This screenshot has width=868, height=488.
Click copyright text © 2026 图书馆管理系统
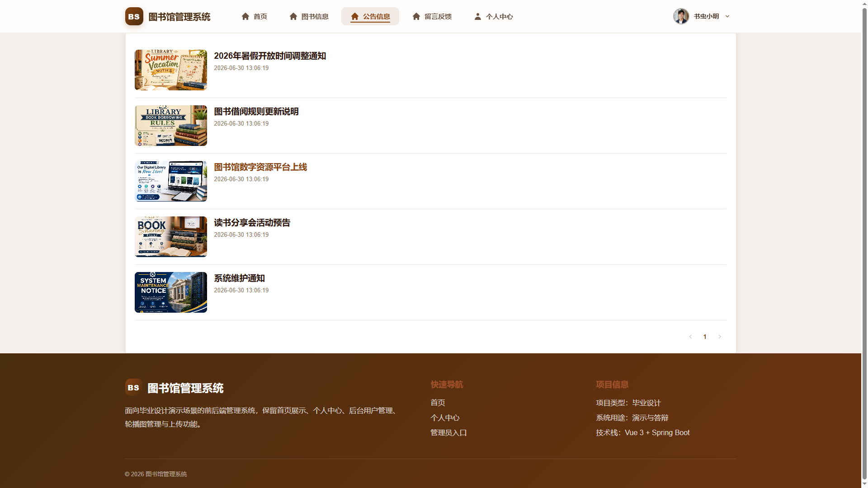pyautogui.click(x=156, y=474)
